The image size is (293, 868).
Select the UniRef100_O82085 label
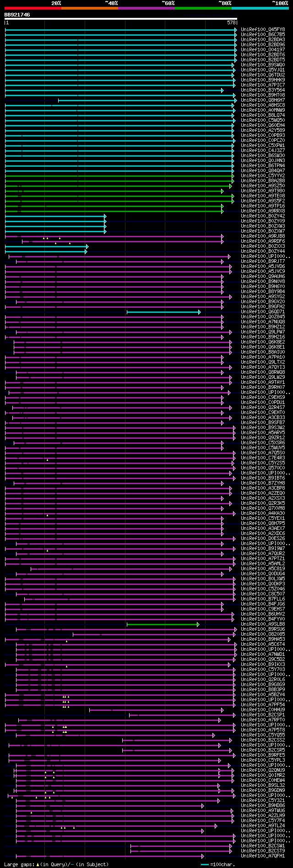pyautogui.click(x=263, y=634)
